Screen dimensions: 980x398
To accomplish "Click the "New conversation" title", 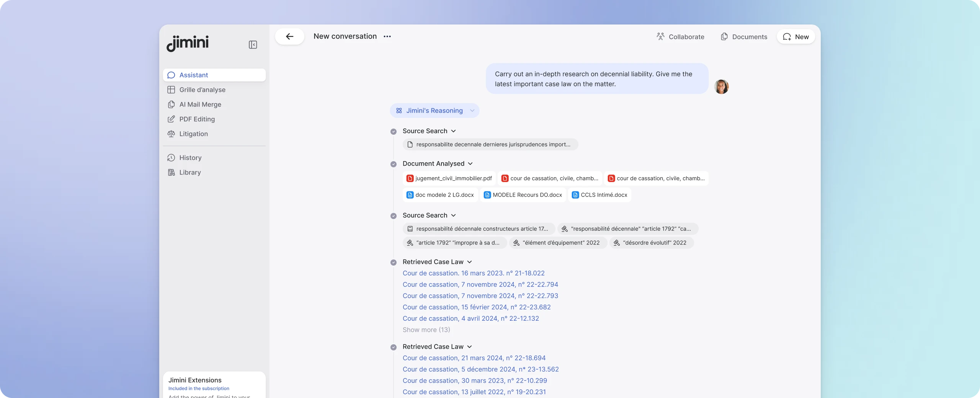I will (x=345, y=36).
